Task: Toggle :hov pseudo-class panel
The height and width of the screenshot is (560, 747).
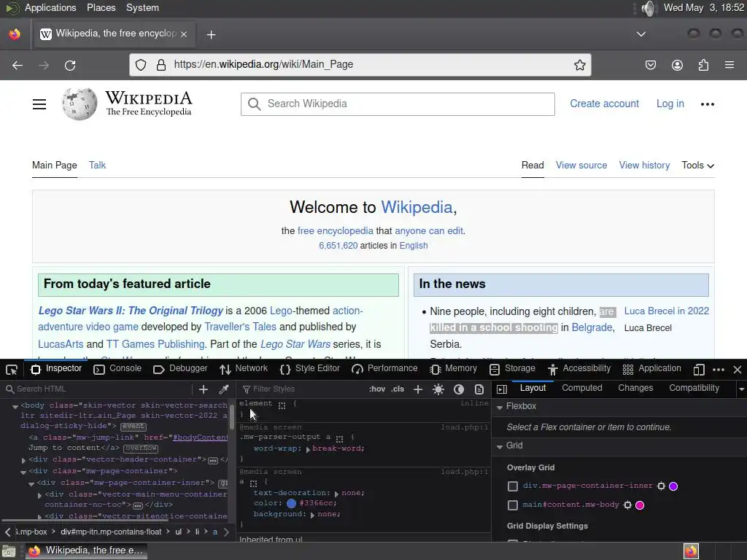Action: tap(377, 389)
